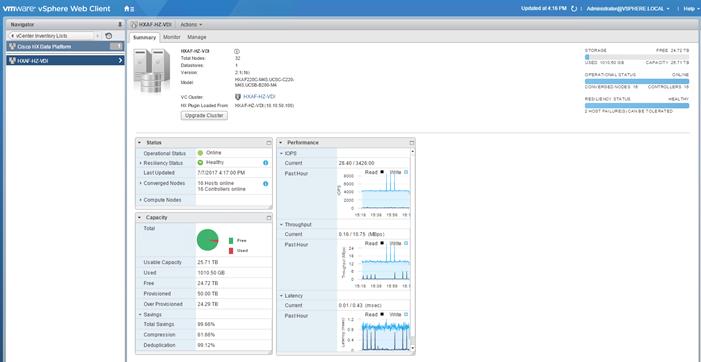Click the Converged Nodes info icon
This screenshot has width=701, height=362.
coord(266,184)
